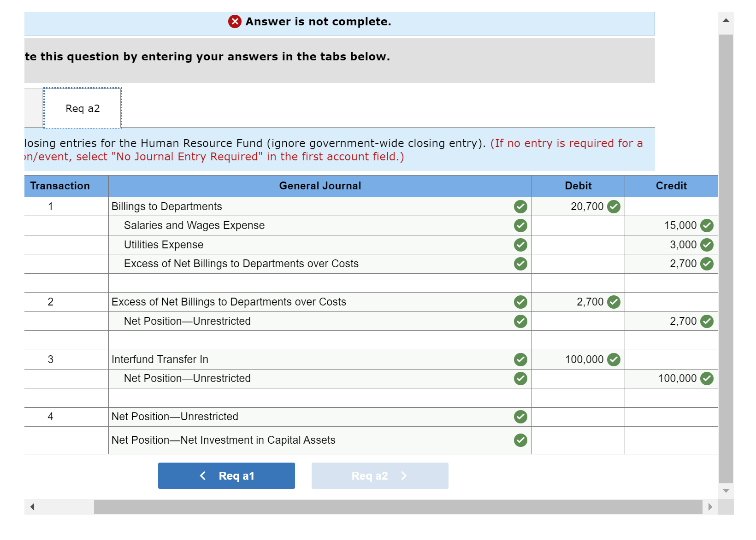This screenshot has height=540, width=756.
Task: Click the vertical scrollbar thumb
Action: [726, 258]
